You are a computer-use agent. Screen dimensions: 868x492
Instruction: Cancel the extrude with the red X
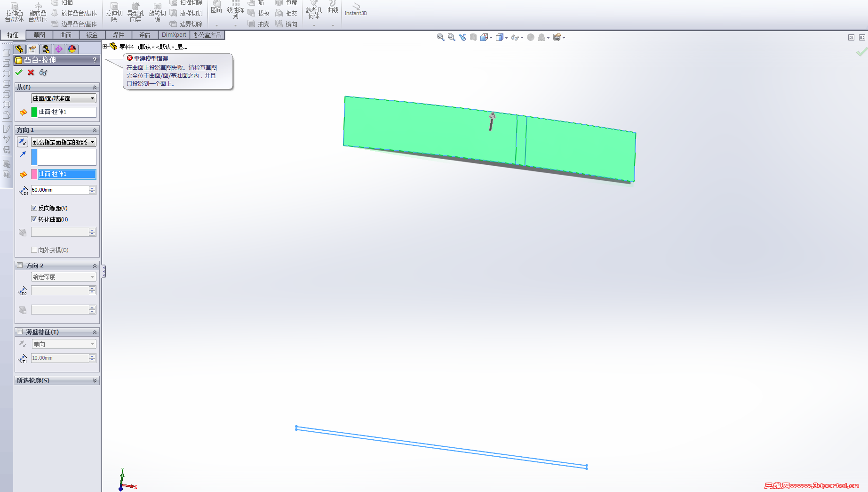pos(31,73)
